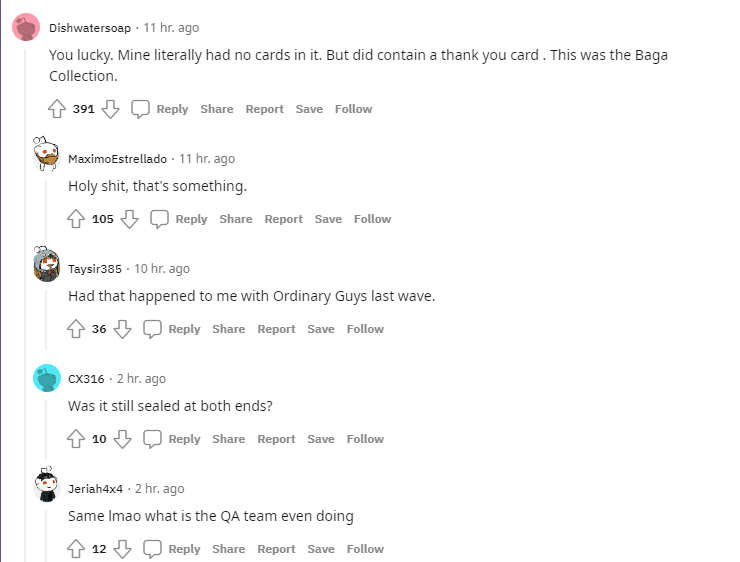Viewport: 740px width, 562px height.
Task: Click reply bubble icon under CX316's comment
Action: click(x=153, y=439)
